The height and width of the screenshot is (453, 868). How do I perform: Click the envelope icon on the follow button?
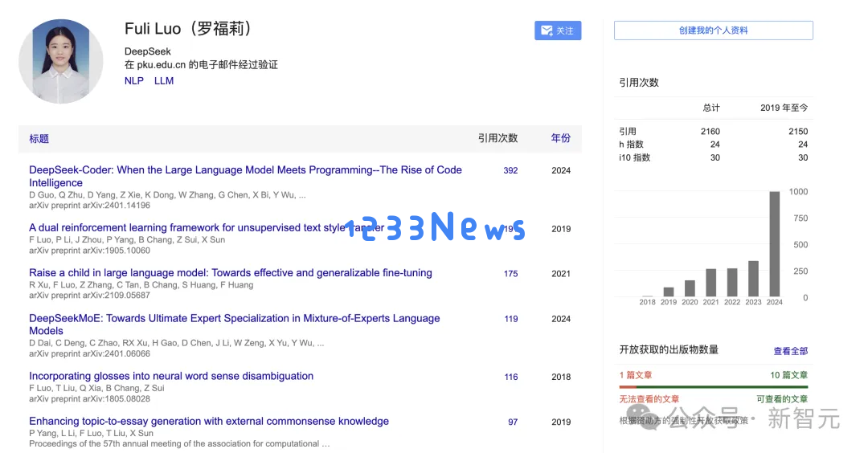click(x=547, y=31)
